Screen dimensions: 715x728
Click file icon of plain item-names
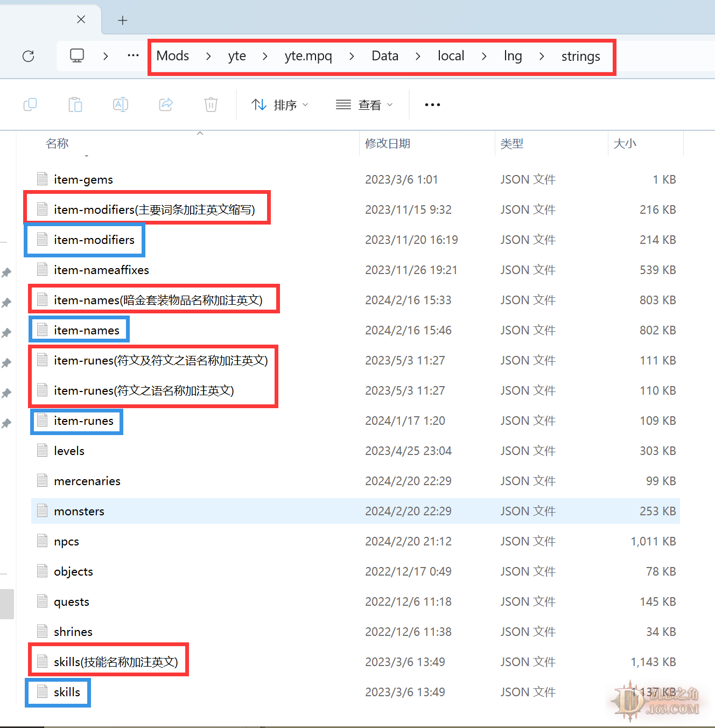pos(43,330)
